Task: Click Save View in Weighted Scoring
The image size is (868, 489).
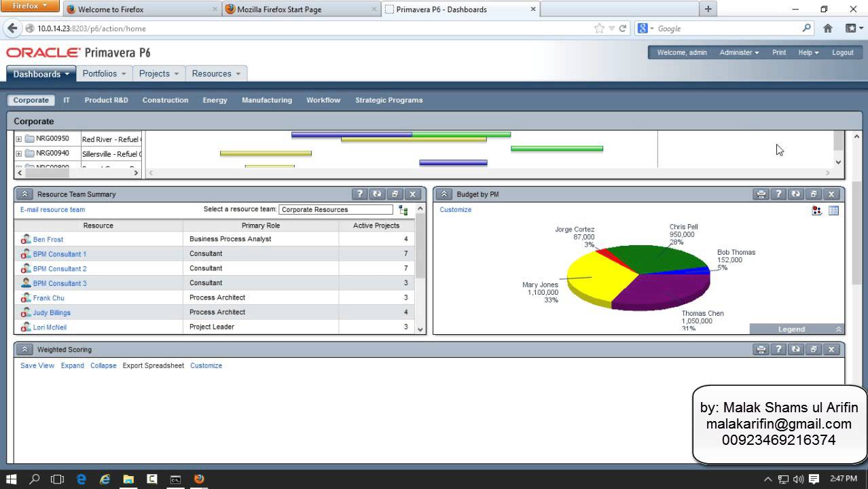Action: (37, 365)
